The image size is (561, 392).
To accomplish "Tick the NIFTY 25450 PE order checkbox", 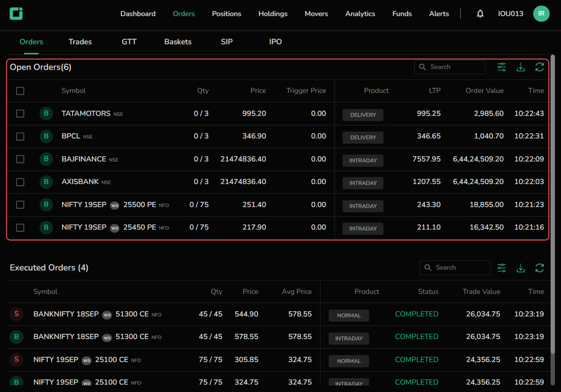I will pyautogui.click(x=20, y=228).
